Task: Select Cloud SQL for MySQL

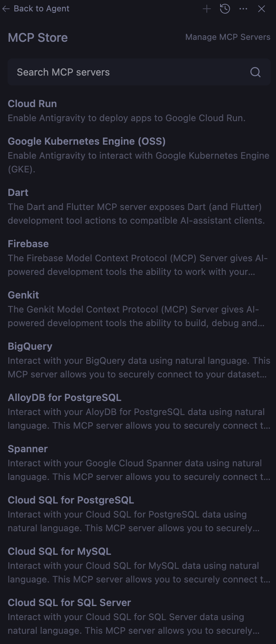Action: pyautogui.click(x=59, y=551)
